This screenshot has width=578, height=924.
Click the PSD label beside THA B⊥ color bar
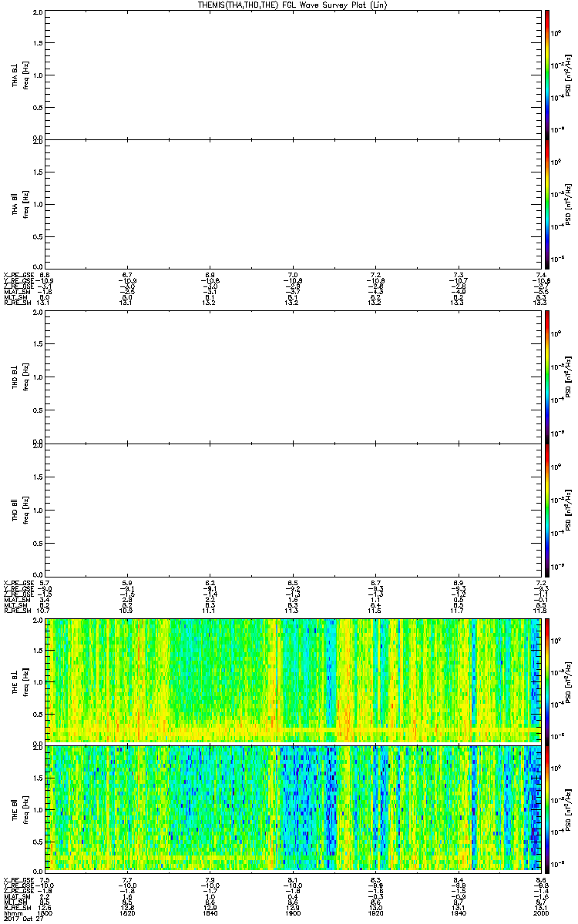click(x=569, y=75)
